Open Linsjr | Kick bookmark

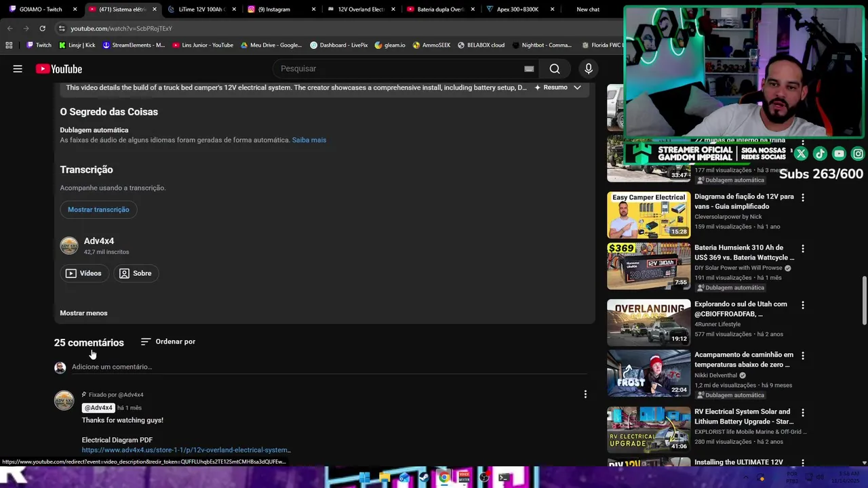coord(77,45)
